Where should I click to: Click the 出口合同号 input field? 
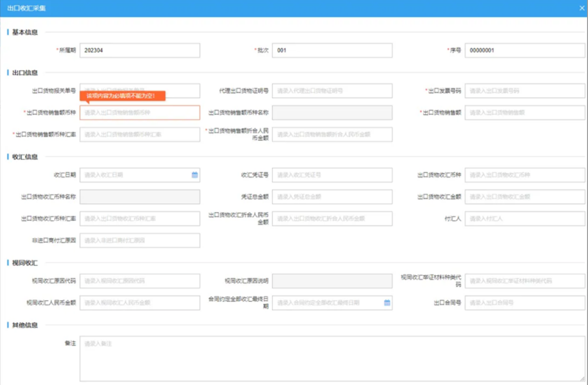pos(525,303)
